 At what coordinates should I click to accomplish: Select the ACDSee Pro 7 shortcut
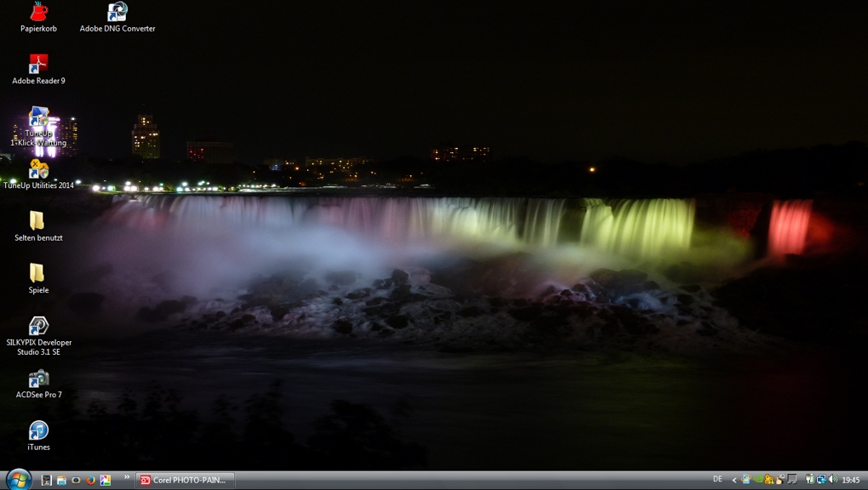click(39, 383)
